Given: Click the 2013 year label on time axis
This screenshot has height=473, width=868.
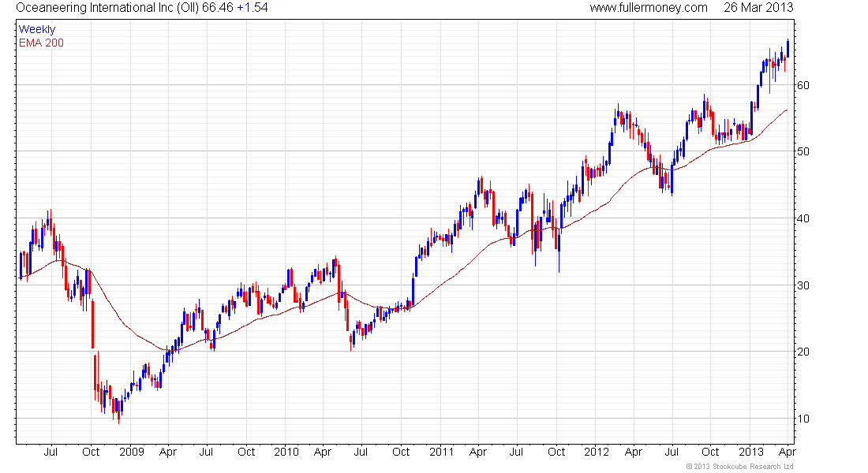Looking at the screenshot, I should tap(751, 452).
